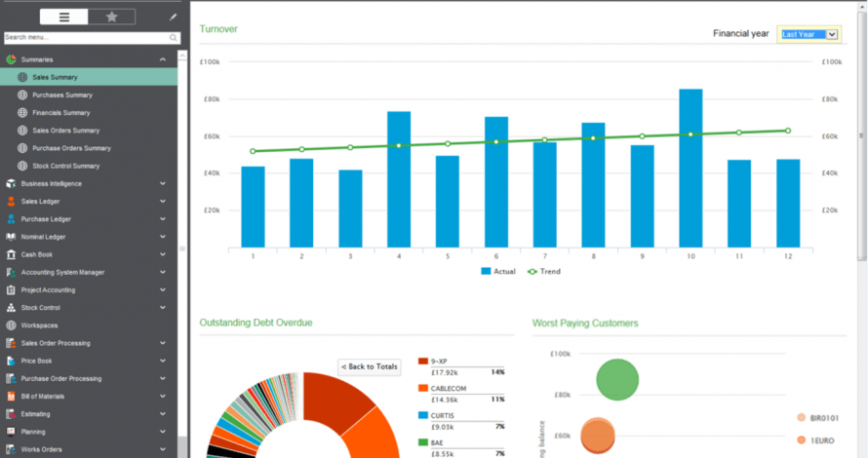Screen dimensions: 868x458
Task: Click the CURTIS blue legend swatch
Action: click(423, 415)
